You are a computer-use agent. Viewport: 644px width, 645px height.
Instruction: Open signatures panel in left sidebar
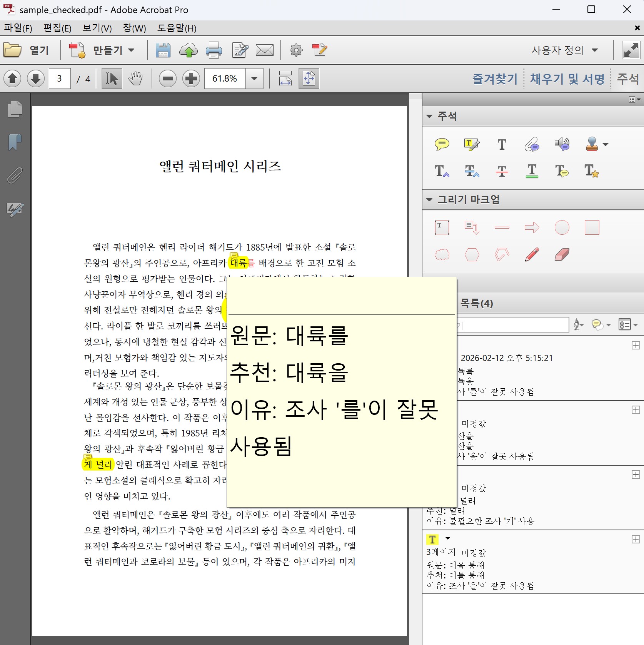click(15, 210)
